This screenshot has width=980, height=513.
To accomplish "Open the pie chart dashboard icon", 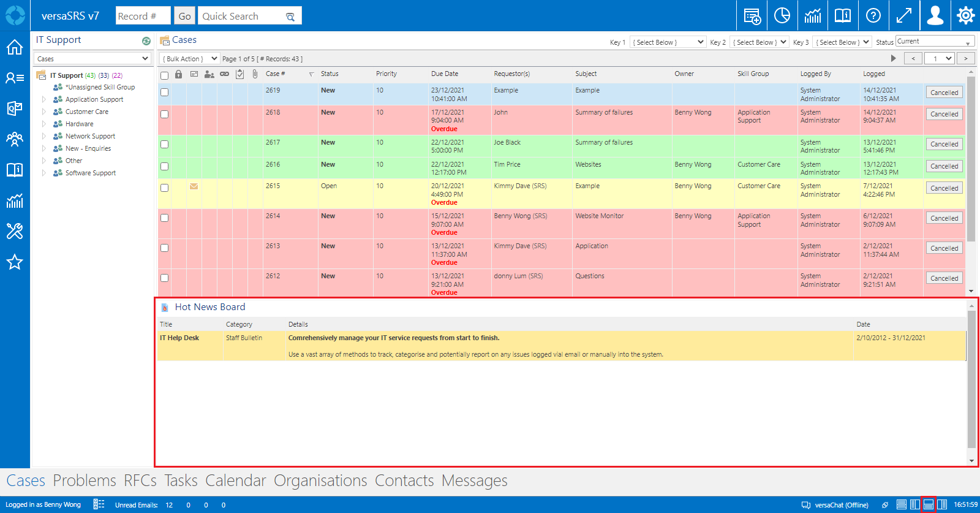I will click(782, 16).
